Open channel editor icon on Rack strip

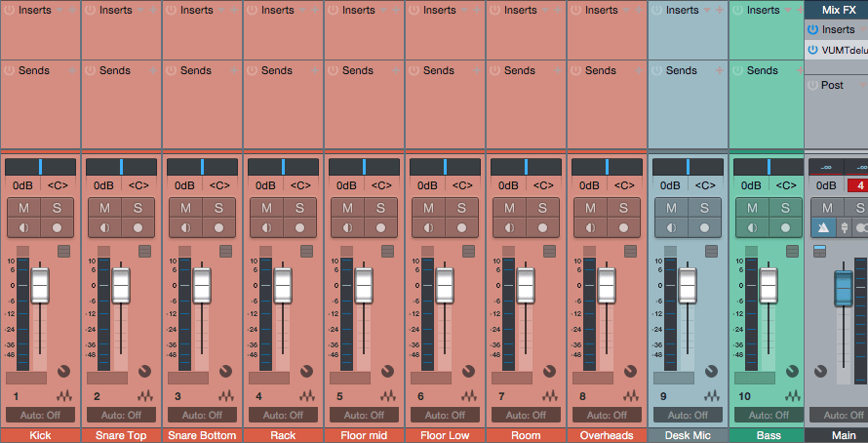point(306,252)
